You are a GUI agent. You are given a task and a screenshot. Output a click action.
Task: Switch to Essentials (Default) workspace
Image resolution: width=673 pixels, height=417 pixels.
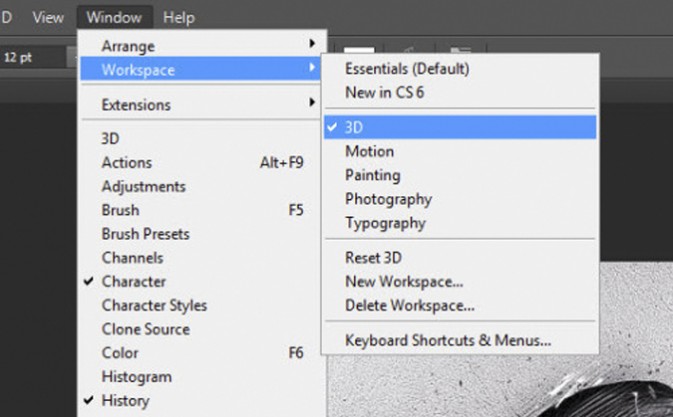(x=406, y=69)
